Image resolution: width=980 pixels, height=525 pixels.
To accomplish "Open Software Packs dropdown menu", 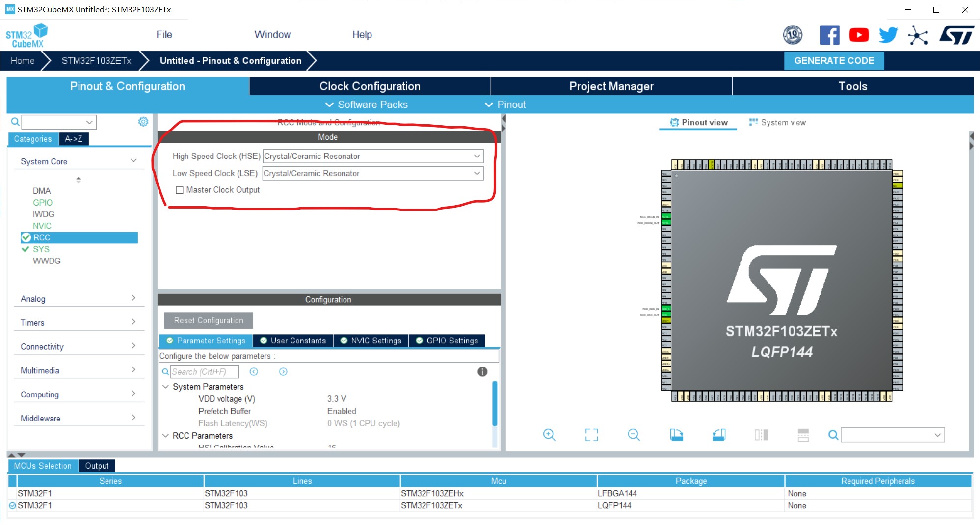I will pyautogui.click(x=367, y=105).
